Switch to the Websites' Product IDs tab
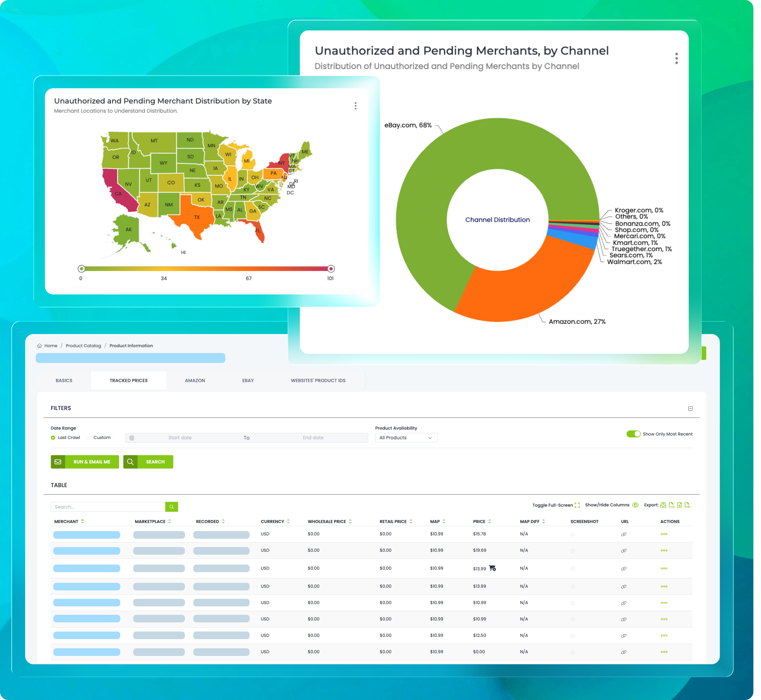The width and height of the screenshot is (761, 700). [x=318, y=380]
